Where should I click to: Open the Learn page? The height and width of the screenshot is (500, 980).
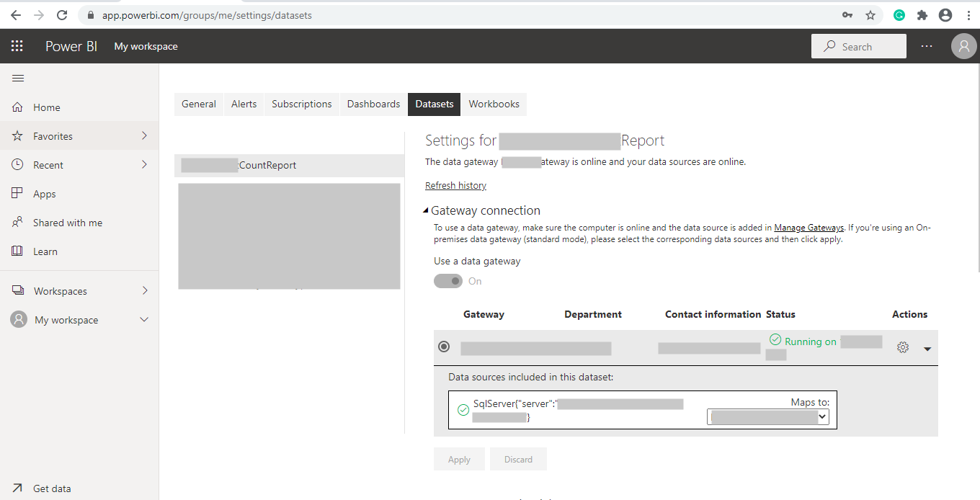pyautogui.click(x=45, y=251)
